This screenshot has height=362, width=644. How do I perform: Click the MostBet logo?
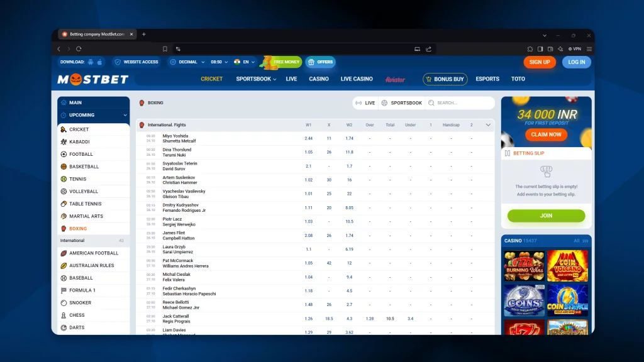pos(93,79)
